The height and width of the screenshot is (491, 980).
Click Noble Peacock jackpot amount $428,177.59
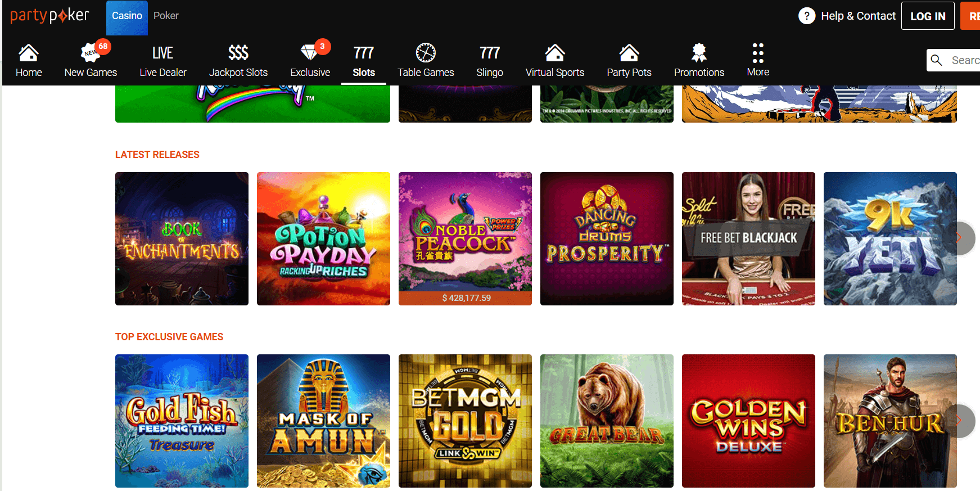[466, 298]
